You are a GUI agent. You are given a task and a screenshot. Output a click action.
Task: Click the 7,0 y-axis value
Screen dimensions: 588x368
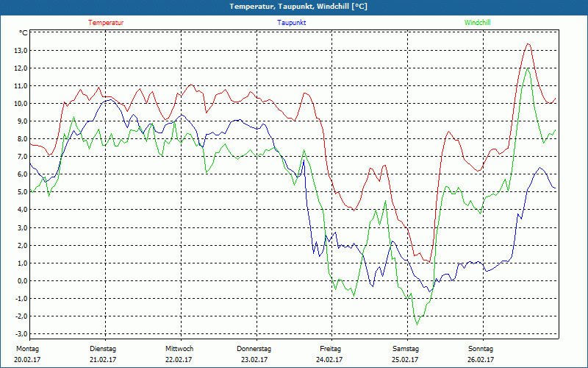[x=22, y=157]
